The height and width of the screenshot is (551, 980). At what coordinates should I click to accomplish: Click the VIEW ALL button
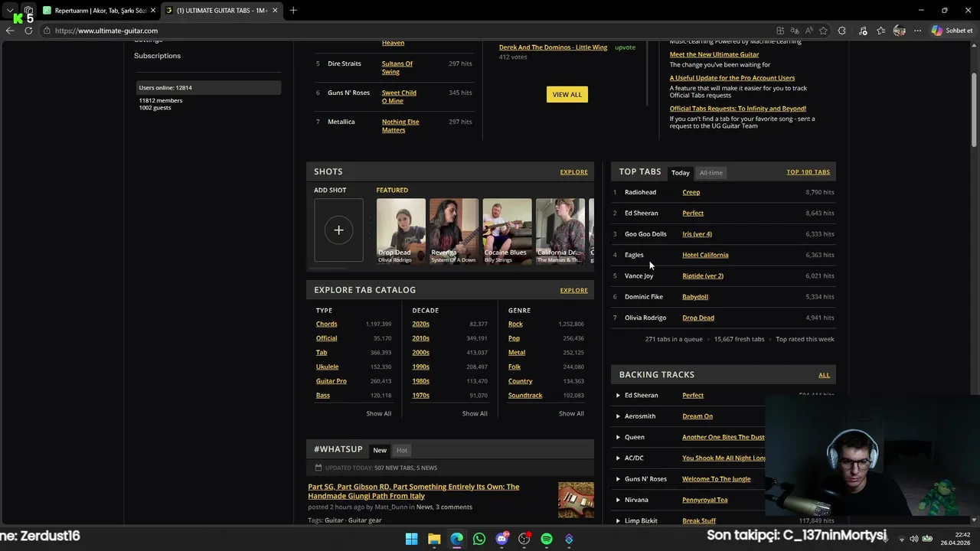coord(567,94)
